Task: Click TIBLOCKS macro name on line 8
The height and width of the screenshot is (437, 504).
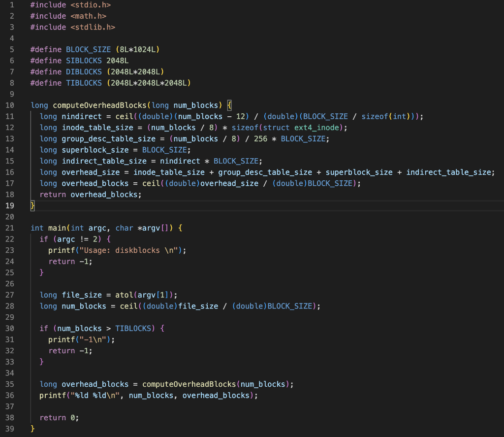Action: [x=84, y=83]
